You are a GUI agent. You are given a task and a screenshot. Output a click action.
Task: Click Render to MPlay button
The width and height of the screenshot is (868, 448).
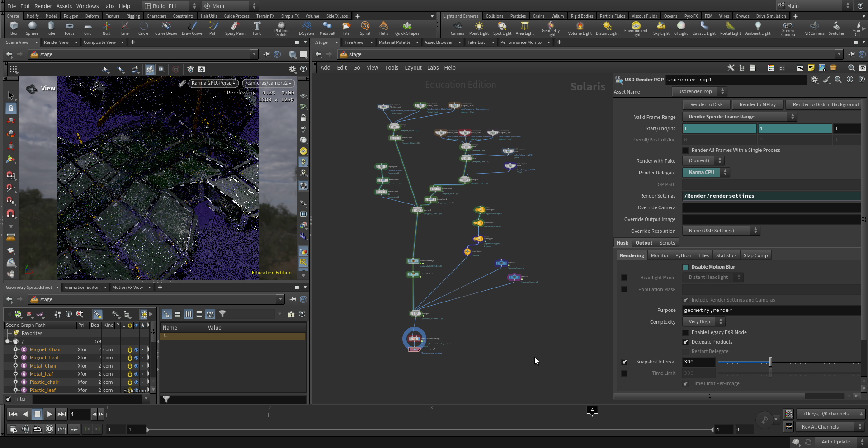click(758, 104)
